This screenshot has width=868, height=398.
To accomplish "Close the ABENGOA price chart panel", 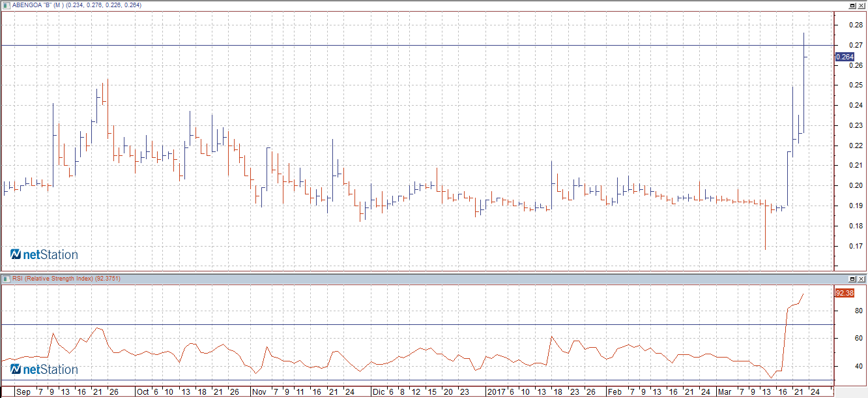I will [x=861, y=5].
